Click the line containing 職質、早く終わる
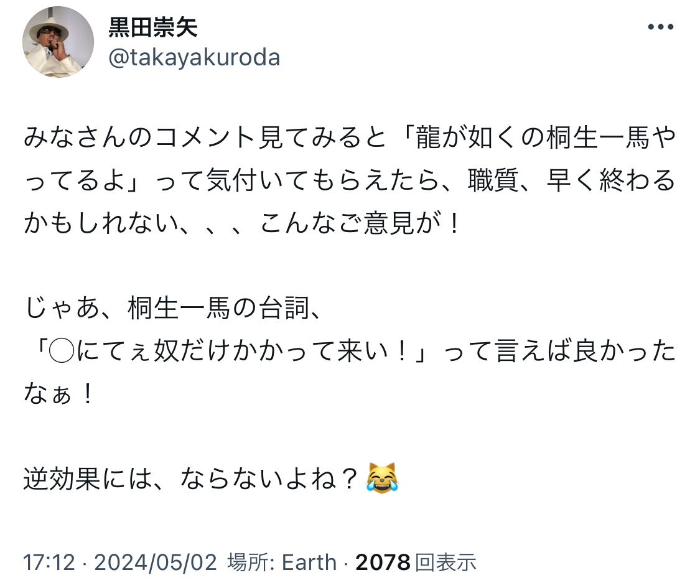This screenshot has width=700, height=588. (348, 181)
